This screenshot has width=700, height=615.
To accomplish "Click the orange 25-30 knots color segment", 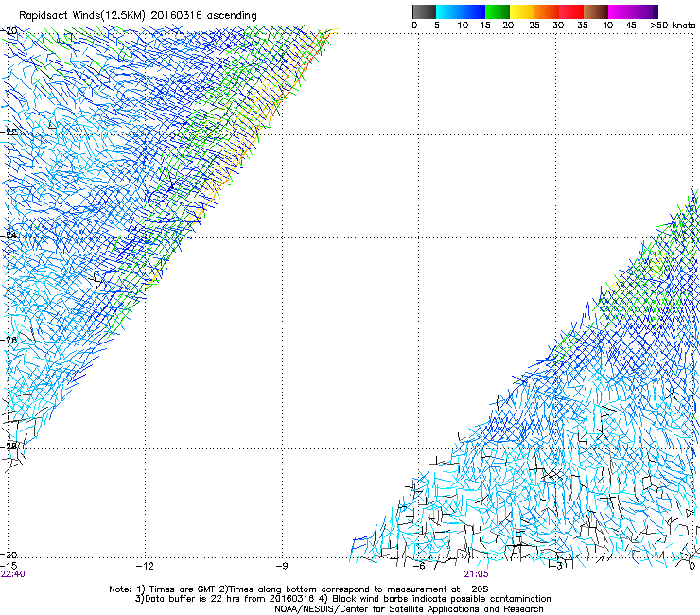I will 547,11.
